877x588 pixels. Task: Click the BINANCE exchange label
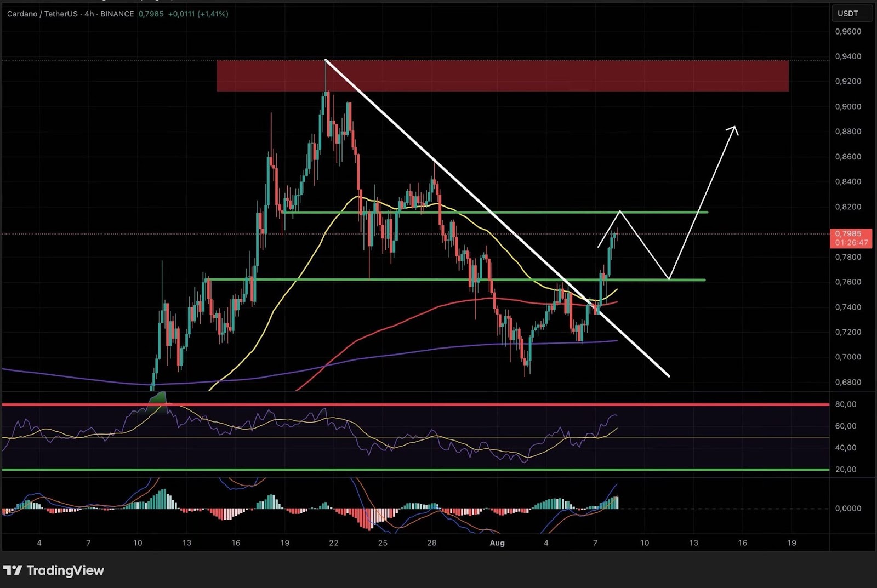pyautogui.click(x=117, y=14)
